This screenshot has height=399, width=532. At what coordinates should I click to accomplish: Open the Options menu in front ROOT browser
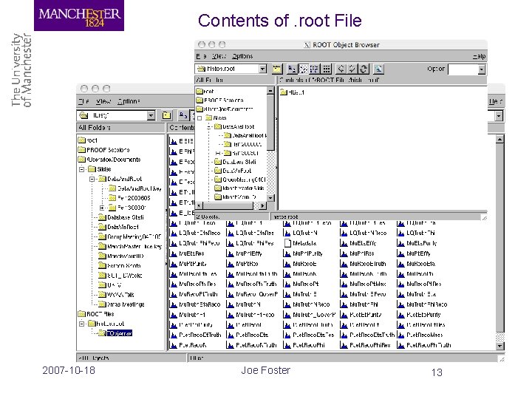[242, 56]
